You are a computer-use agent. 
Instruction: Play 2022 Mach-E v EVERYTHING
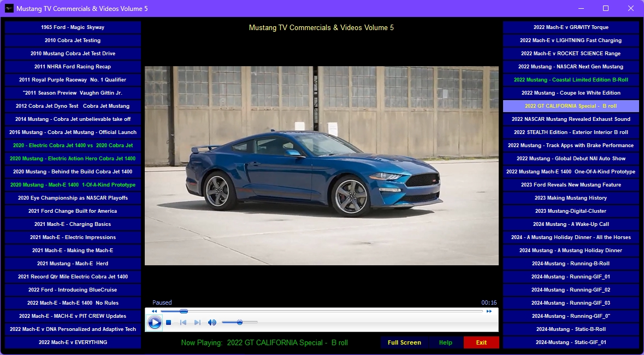point(73,342)
